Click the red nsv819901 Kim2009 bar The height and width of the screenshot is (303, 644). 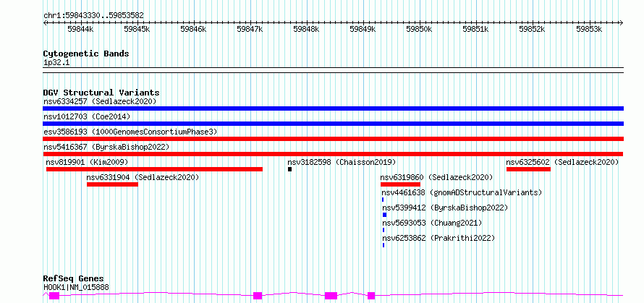click(154, 169)
